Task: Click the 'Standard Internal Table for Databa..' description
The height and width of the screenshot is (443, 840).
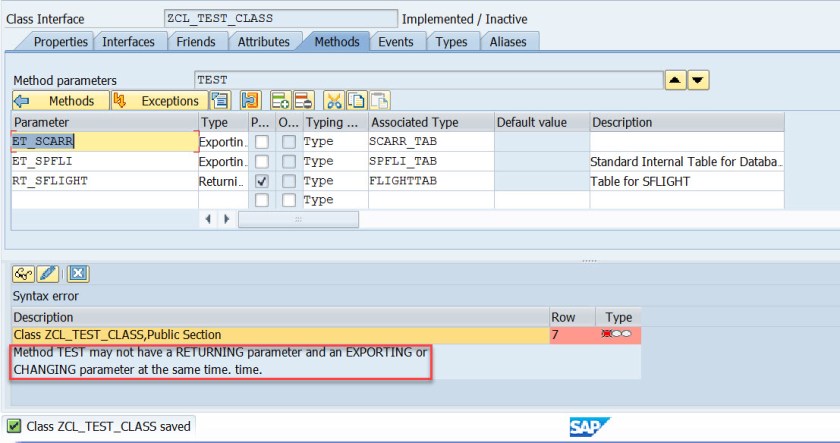Action: [x=687, y=161]
